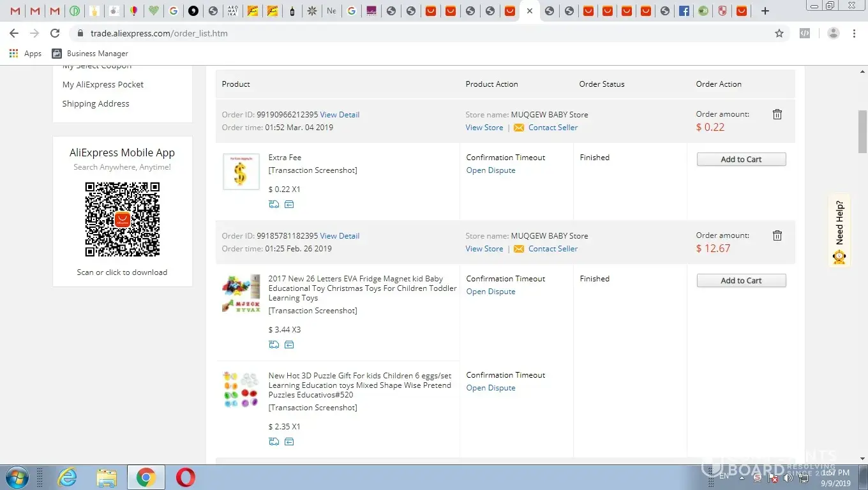Bookmark this page with the star icon

point(779,33)
